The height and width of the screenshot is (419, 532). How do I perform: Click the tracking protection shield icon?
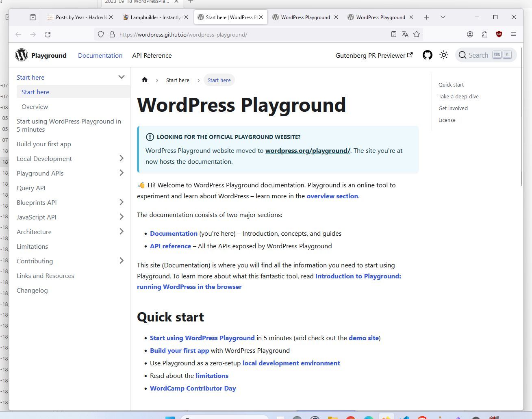pyautogui.click(x=101, y=35)
